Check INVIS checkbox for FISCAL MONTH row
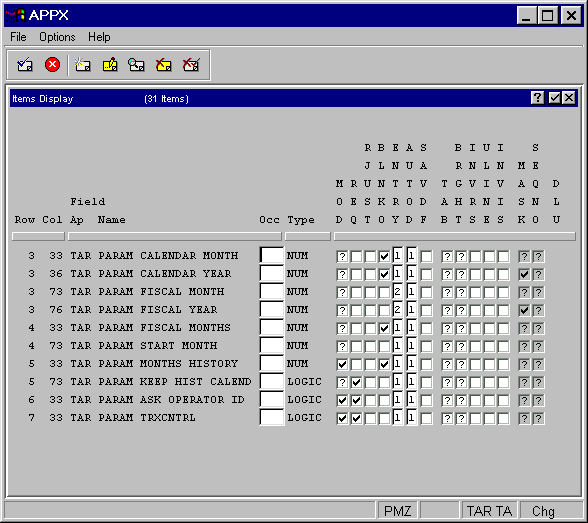Screen dimensions: 588x523 click(x=503, y=292)
